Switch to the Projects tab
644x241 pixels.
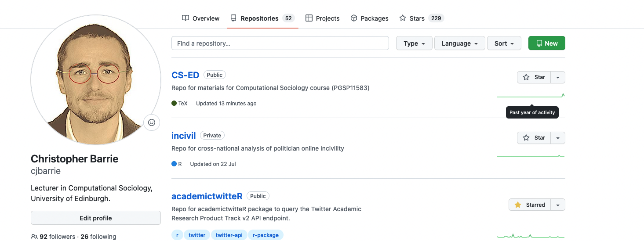click(322, 18)
